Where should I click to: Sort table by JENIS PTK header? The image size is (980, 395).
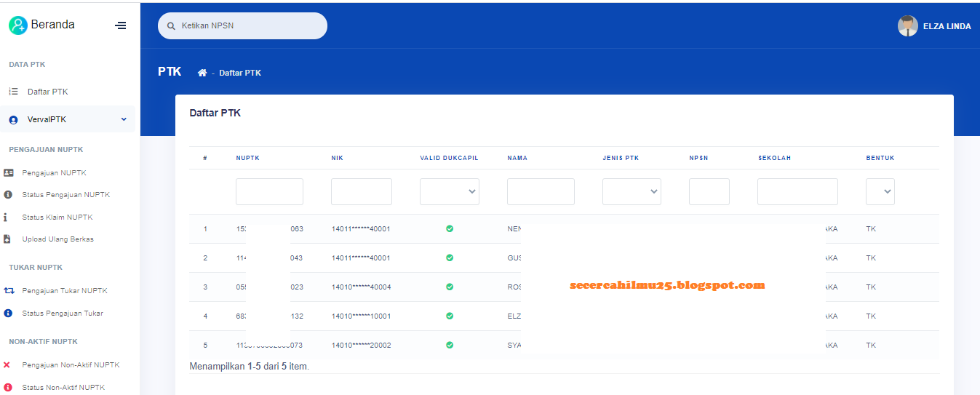[x=621, y=158]
